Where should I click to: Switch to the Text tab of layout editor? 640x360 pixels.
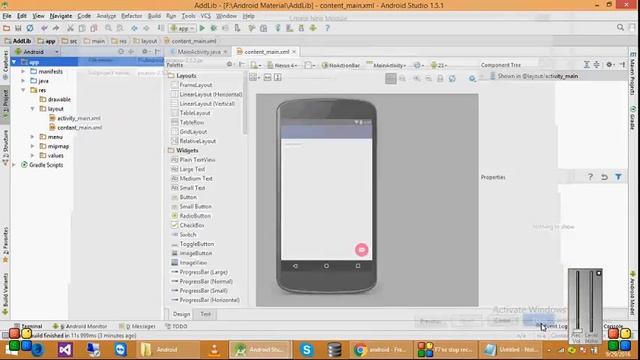pyautogui.click(x=205, y=314)
